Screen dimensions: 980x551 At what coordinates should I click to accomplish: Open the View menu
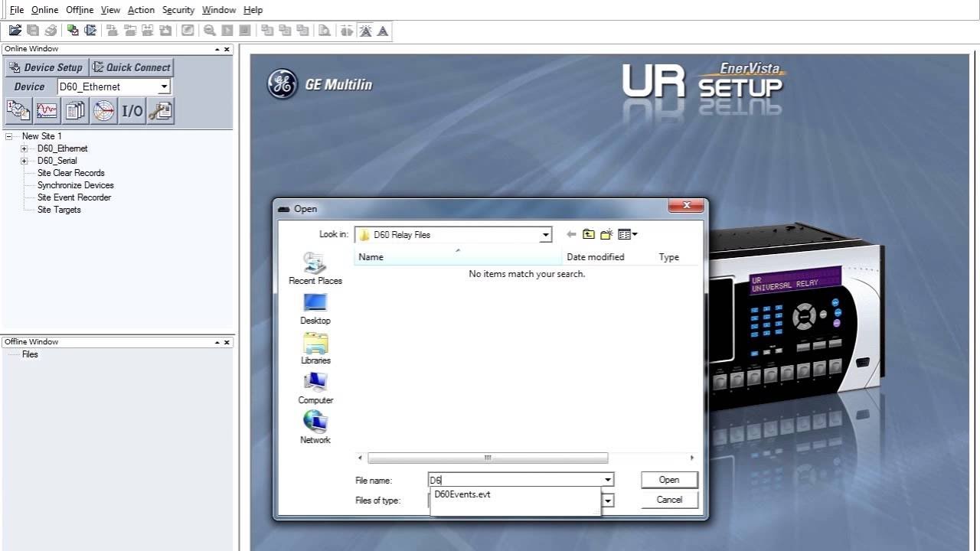[x=111, y=10]
